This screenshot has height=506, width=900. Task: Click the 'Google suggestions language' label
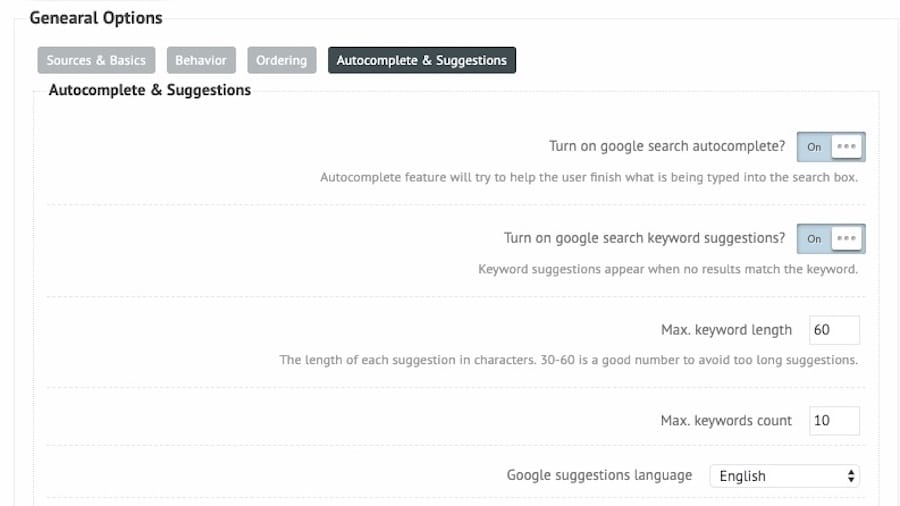pos(599,475)
